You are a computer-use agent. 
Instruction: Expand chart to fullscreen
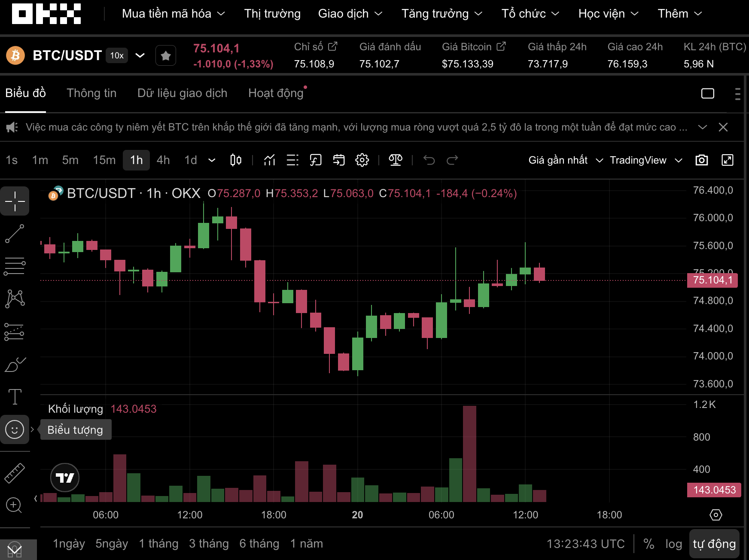pyautogui.click(x=727, y=160)
